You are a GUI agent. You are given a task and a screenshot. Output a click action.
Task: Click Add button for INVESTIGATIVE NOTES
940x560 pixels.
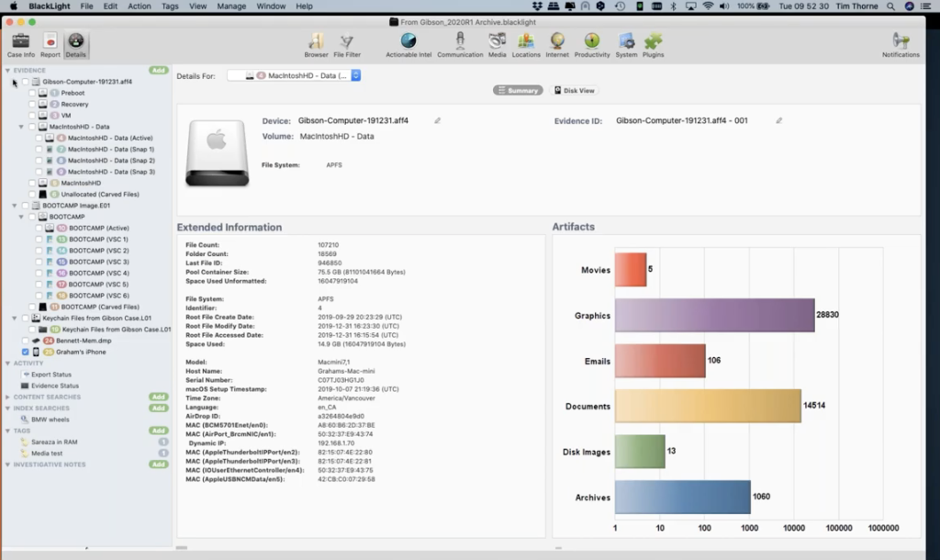[x=158, y=465]
